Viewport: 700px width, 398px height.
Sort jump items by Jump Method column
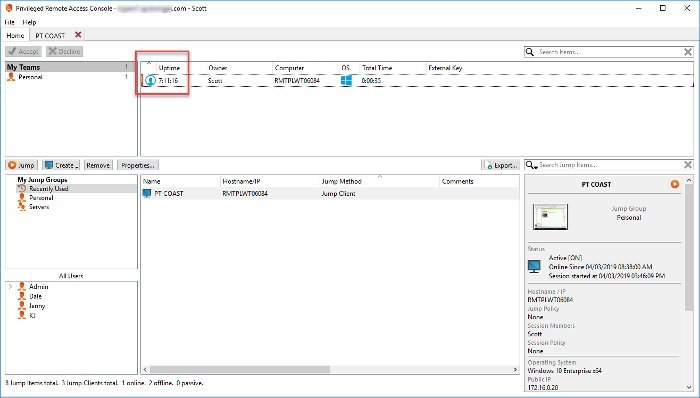coord(341,181)
